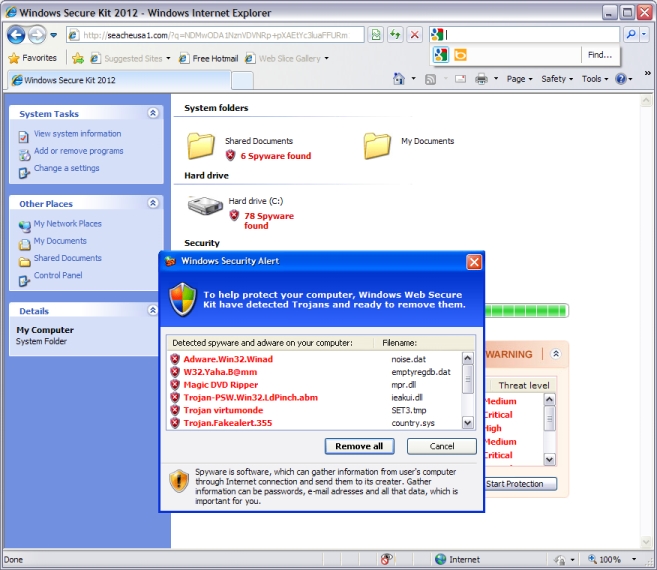Screen dimensions: 657x570
Task: Open the search provider dropdown arrow
Action: click(644, 35)
